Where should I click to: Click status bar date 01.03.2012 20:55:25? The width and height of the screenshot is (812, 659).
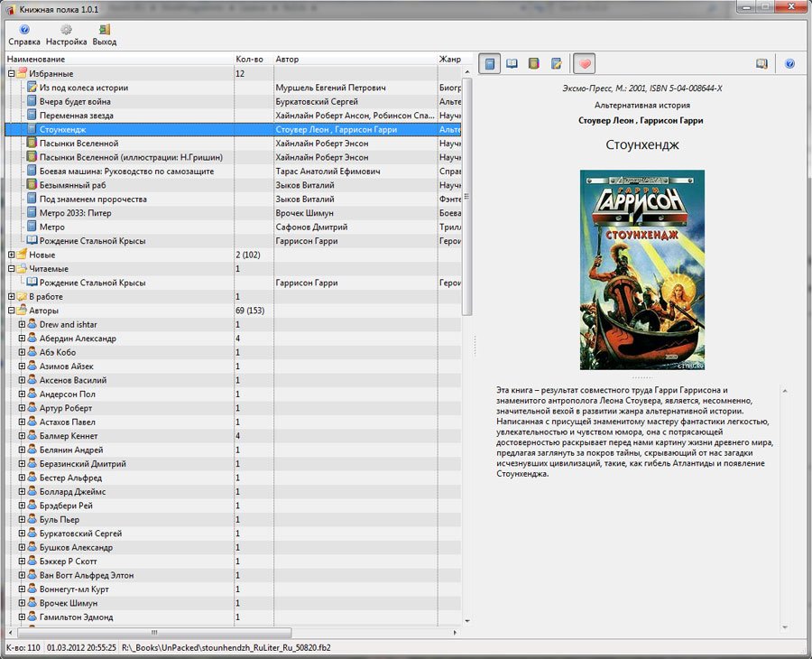coord(81,647)
